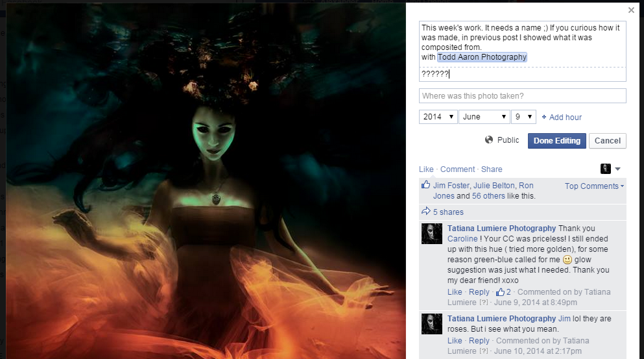Click the commenting-as profile avatar
This screenshot has width=644, height=359.
tap(605, 169)
